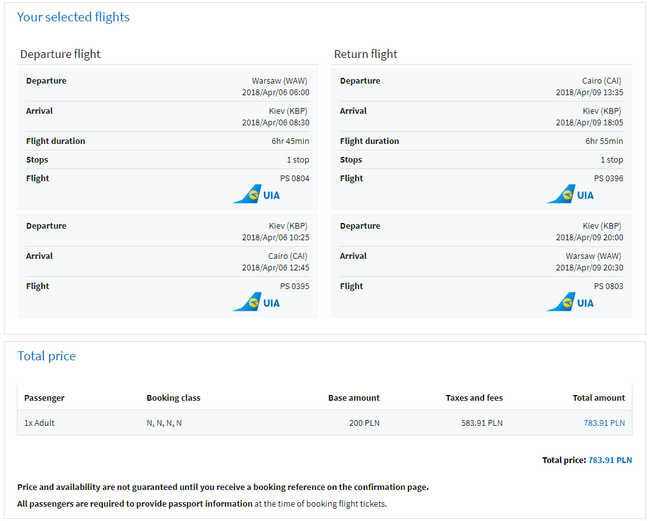Screen dimensions: 650x521
Task: Select flight number PS 0396
Action: (608, 178)
